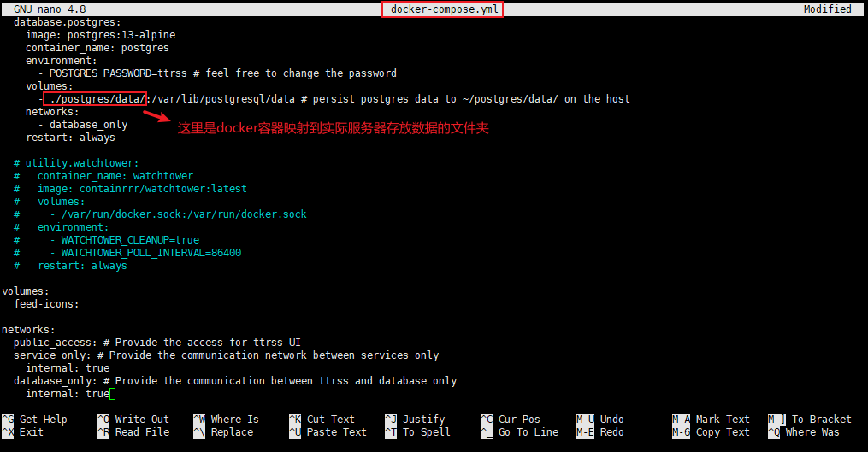
Task: Click commented utility.watchtower: line
Action: pyautogui.click(x=76, y=163)
